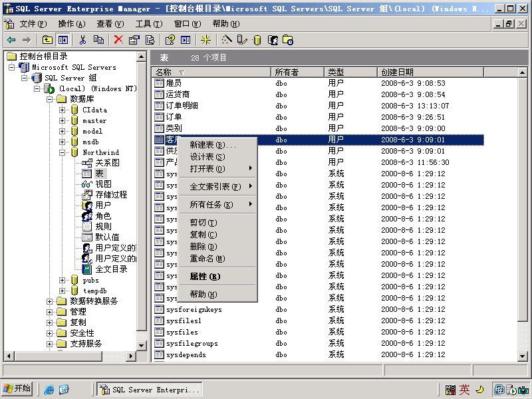Sort by the 创建日期 column header
The height and width of the screenshot is (399, 532).
tap(430, 72)
